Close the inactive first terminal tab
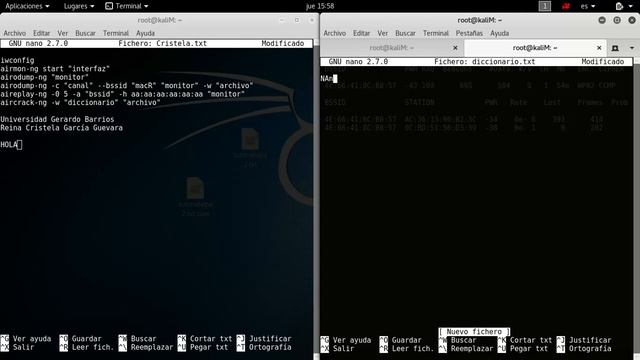Viewport: 640px width, 360px height. pyautogui.click(x=455, y=48)
